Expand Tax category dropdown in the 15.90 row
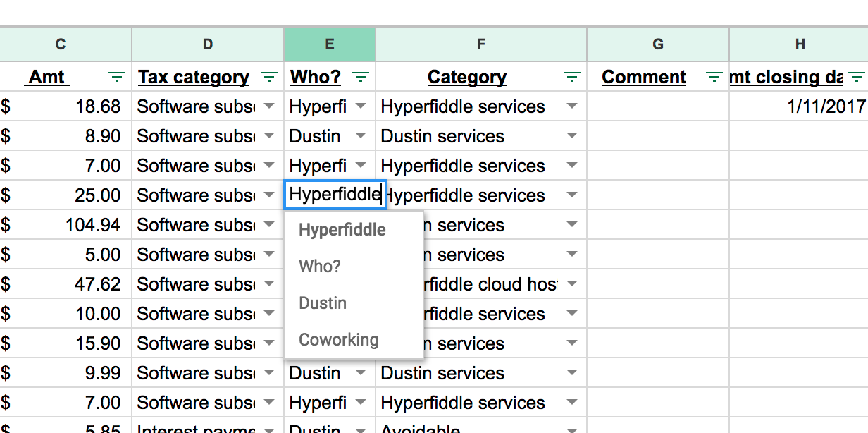The width and height of the screenshot is (868, 433). (x=269, y=343)
